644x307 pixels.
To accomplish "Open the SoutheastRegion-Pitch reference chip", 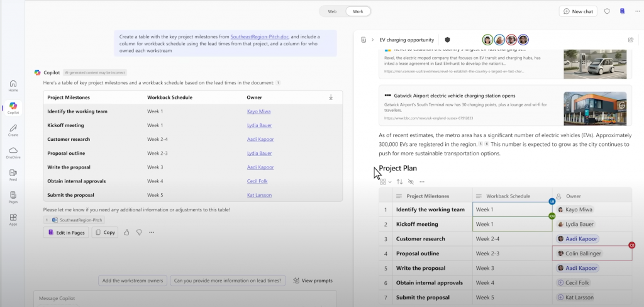I will (x=74, y=220).
